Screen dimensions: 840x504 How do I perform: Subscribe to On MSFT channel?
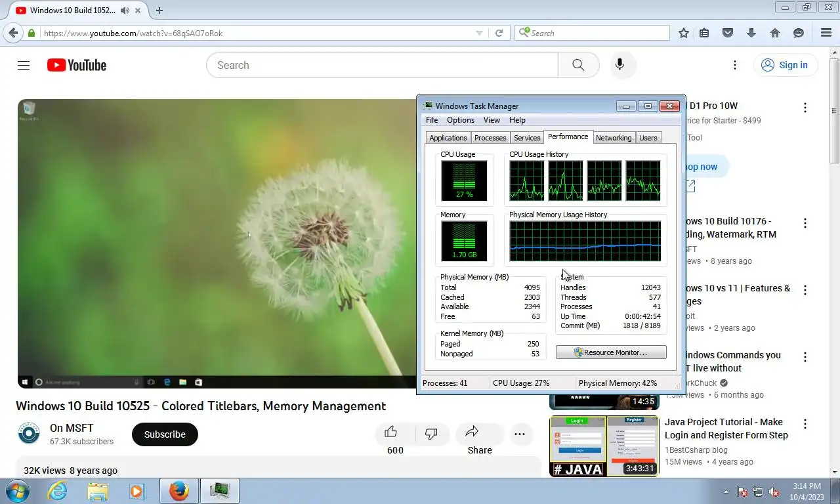click(165, 434)
